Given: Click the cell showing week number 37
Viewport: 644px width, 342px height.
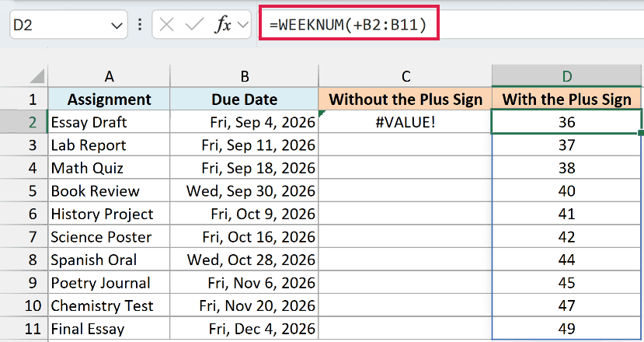Looking at the screenshot, I should (566, 145).
